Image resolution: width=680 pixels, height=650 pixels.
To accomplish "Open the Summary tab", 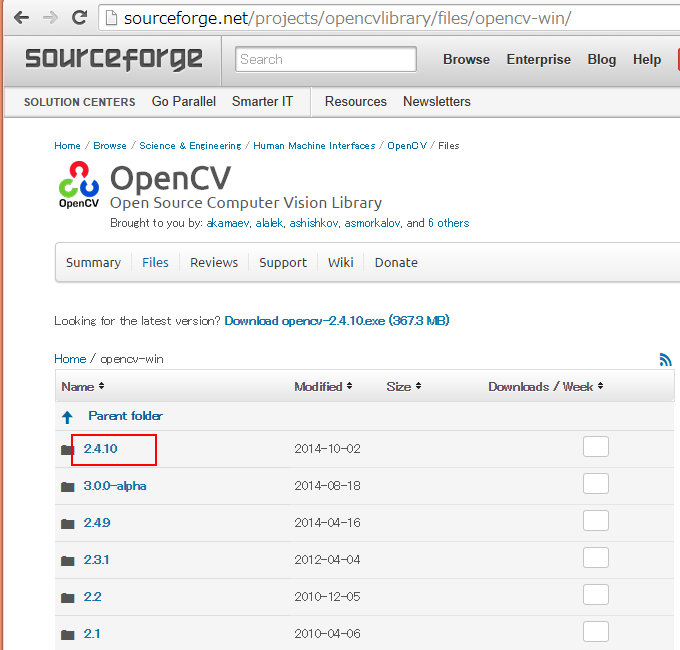I will (x=93, y=263).
